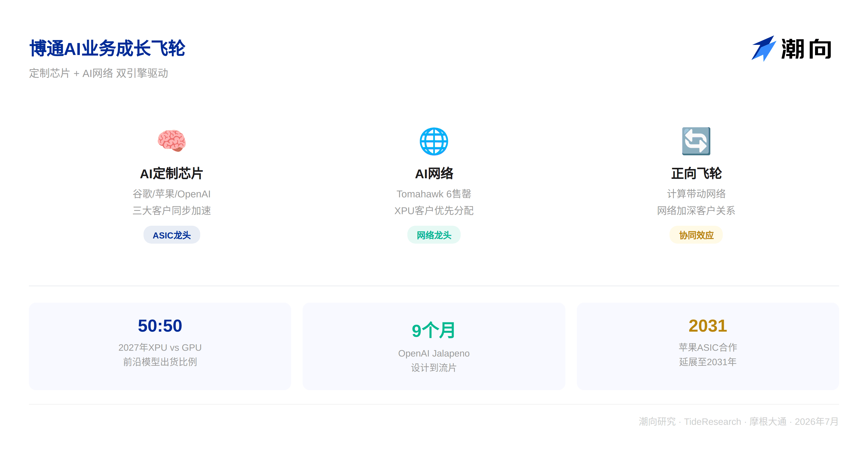The image size is (868, 463).
Task: Select subtitle 定制芯片 + AI网络 双引擎驱动
Action: pyautogui.click(x=98, y=73)
